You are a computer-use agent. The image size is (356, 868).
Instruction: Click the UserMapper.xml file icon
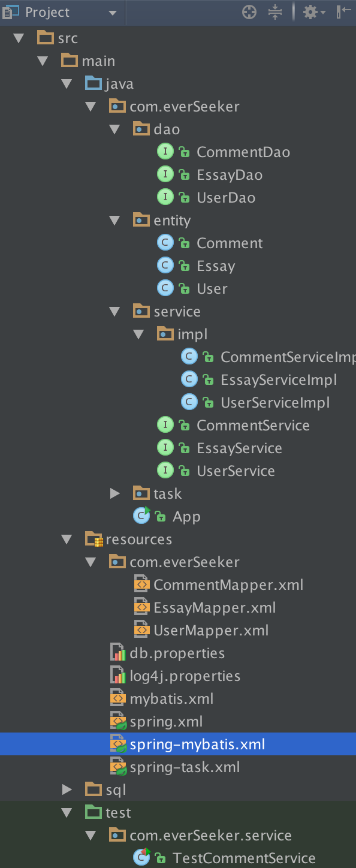pyautogui.click(x=141, y=630)
